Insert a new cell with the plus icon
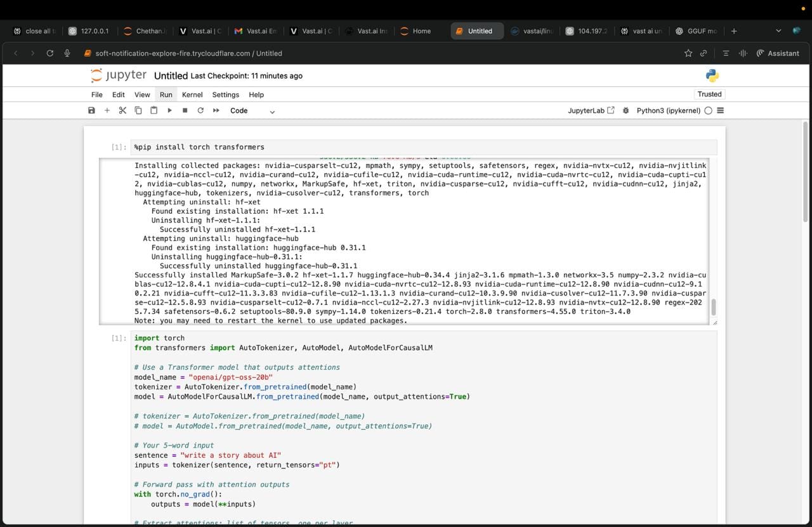Image resolution: width=812 pixels, height=527 pixels. click(x=107, y=110)
